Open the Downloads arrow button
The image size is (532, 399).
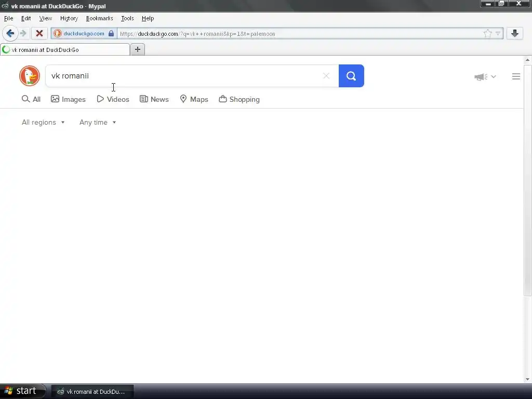tap(515, 33)
